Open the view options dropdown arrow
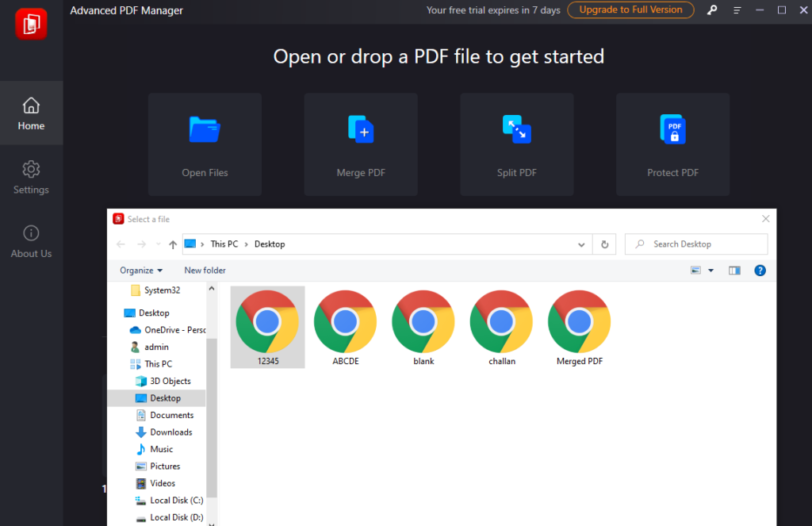The height and width of the screenshot is (526, 812). [711, 271]
